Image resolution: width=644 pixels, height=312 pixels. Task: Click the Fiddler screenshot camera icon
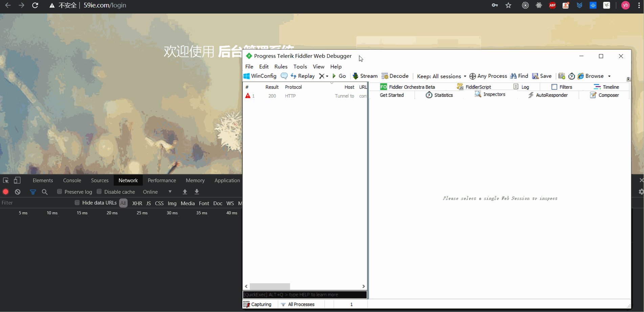562,76
